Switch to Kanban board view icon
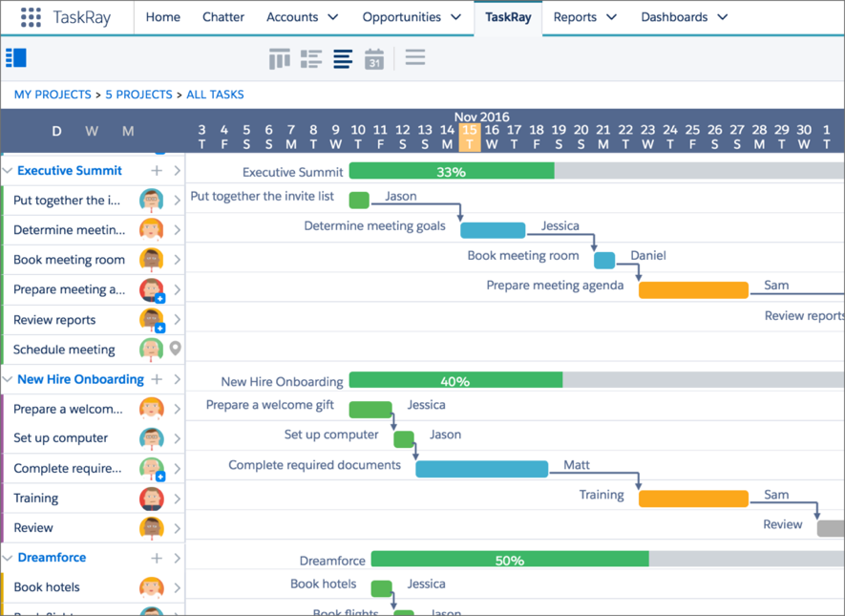 tap(280, 59)
